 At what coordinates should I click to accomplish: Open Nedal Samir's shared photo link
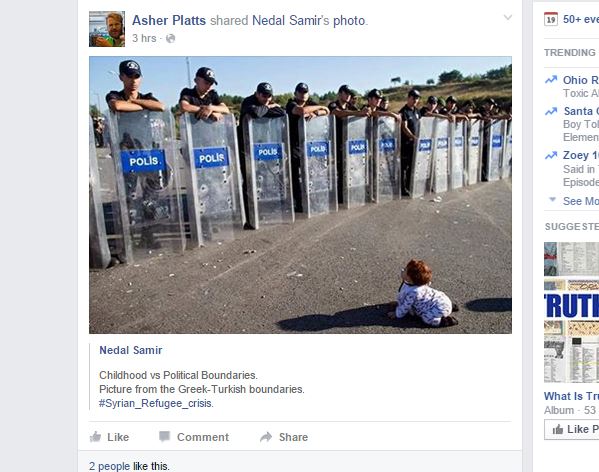(309, 20)
